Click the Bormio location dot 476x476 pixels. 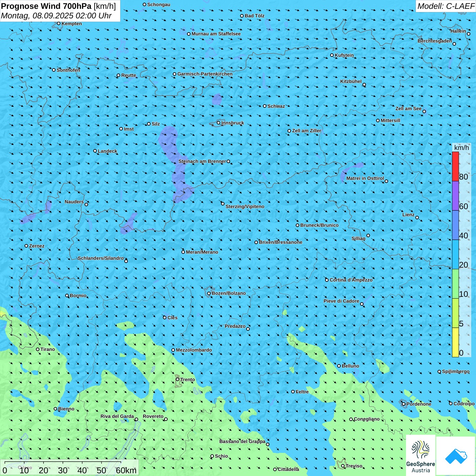point(67,295)
